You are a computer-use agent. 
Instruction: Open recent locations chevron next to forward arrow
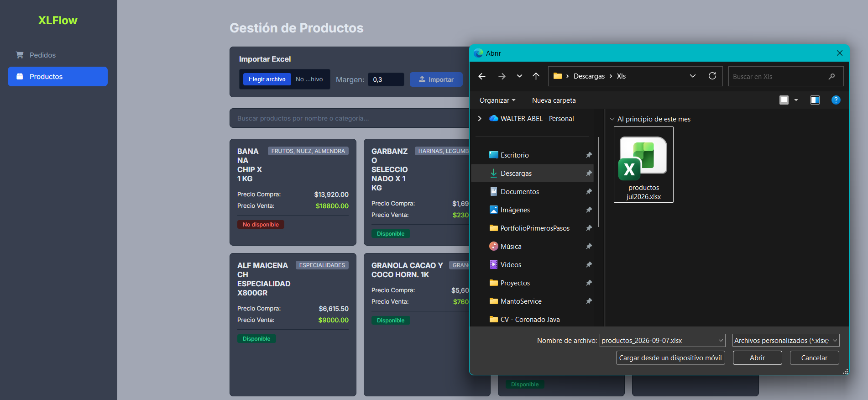[x=519, y=76]
